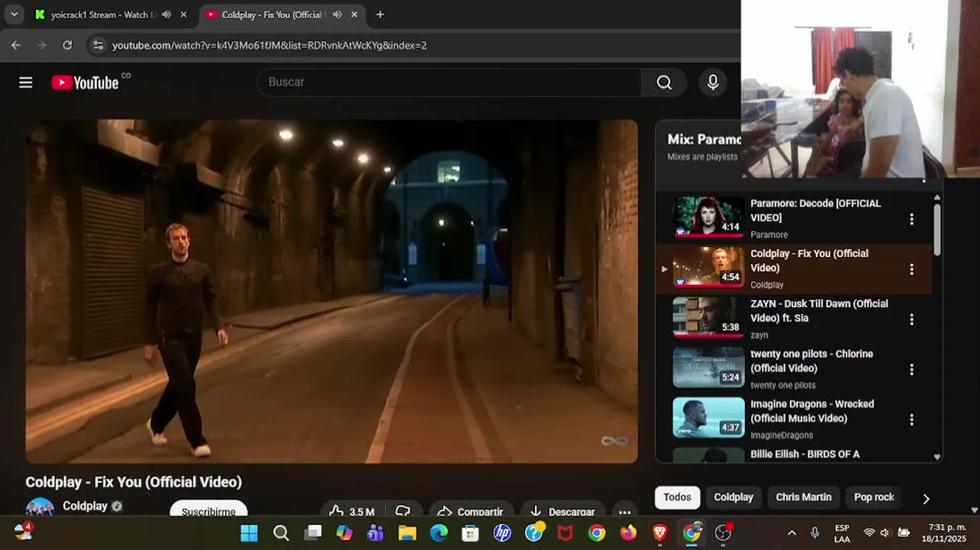Open Microsoft Store from taskbar
This screenshot has height=550, width=980.
[x=470, y=533]
